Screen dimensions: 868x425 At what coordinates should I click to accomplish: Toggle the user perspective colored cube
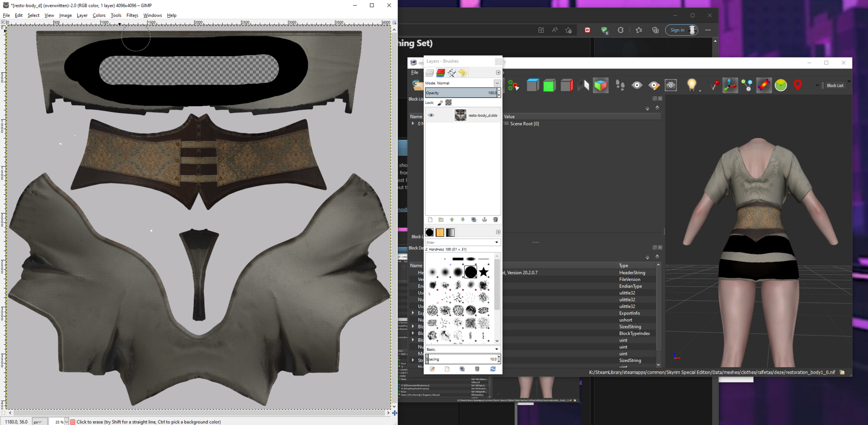600,85
